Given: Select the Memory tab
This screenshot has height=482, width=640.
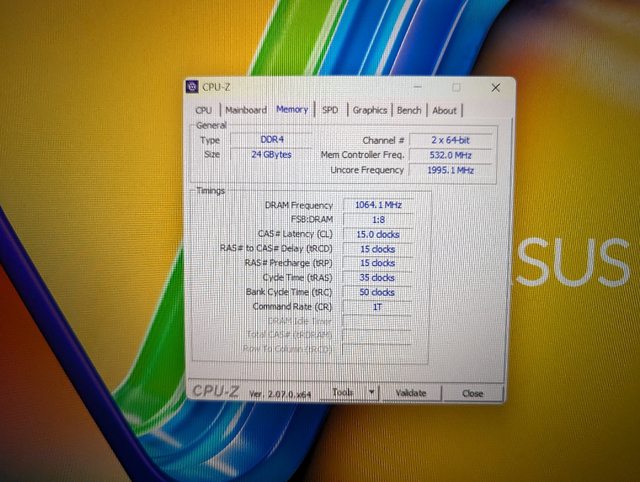Looking at the screenshot, I should click(292, 109).
